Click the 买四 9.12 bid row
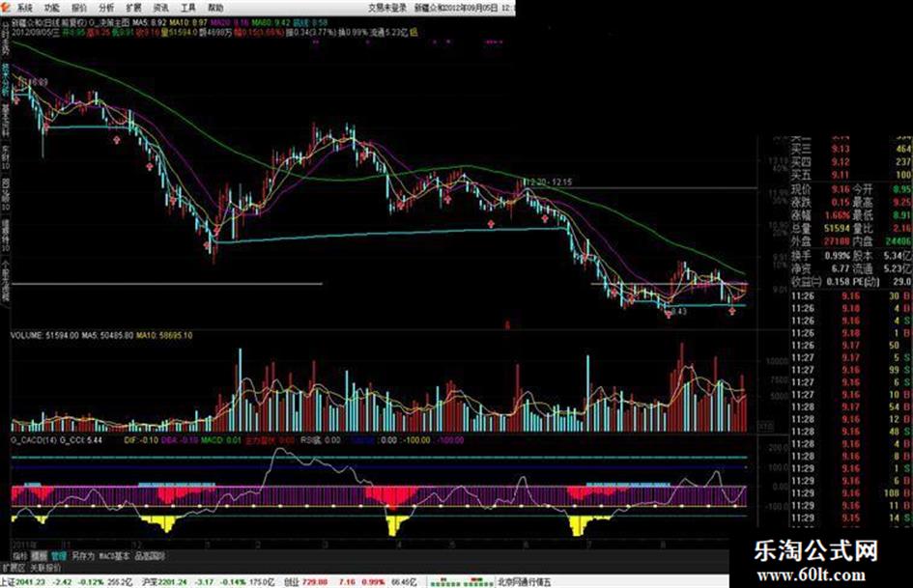The height and width of the screenshot is (588, 913). pos(850,162)
